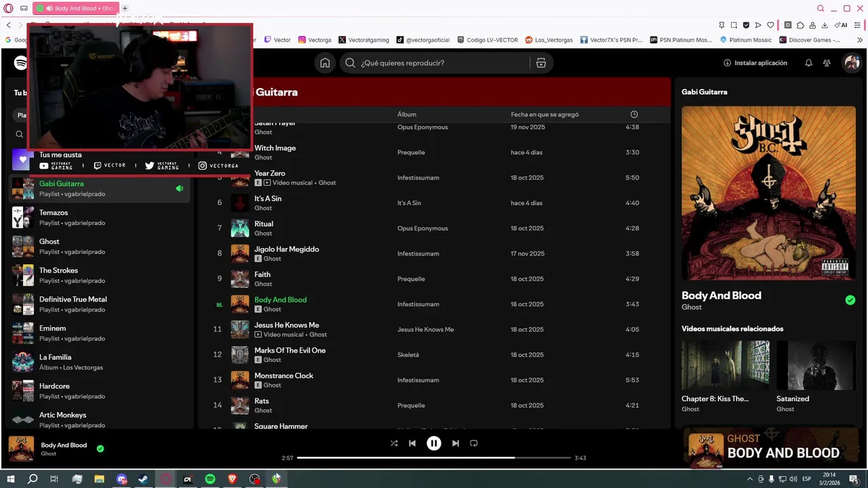Go to Spotify home icon
The height and width of the screenshot is (488, 868).
325,63
